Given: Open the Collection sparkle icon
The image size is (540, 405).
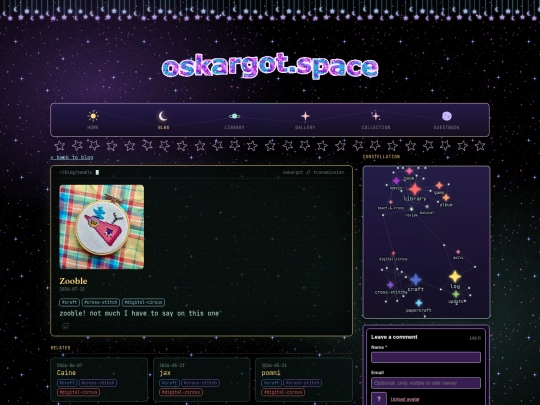Looking at the screenshot, I should point(376,116).
